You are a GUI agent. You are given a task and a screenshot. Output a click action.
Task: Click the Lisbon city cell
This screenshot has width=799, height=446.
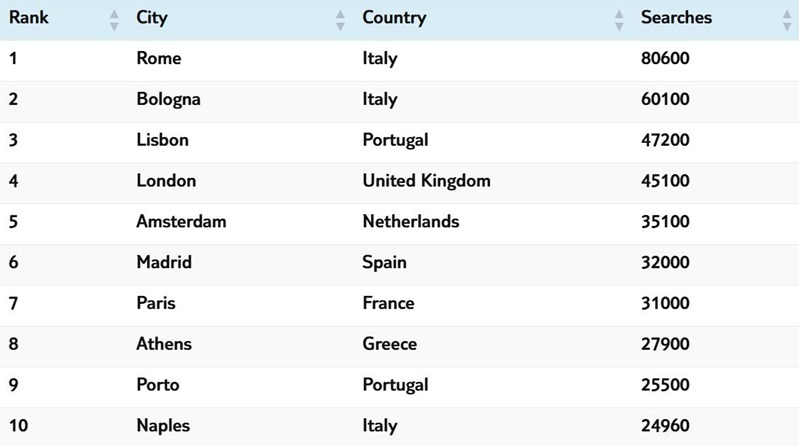(162, 140)
